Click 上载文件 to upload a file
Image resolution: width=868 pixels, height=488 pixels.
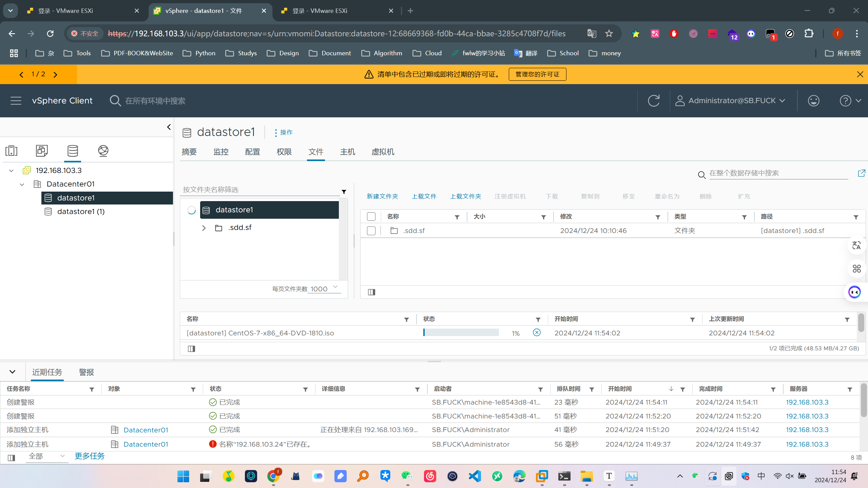424,196
